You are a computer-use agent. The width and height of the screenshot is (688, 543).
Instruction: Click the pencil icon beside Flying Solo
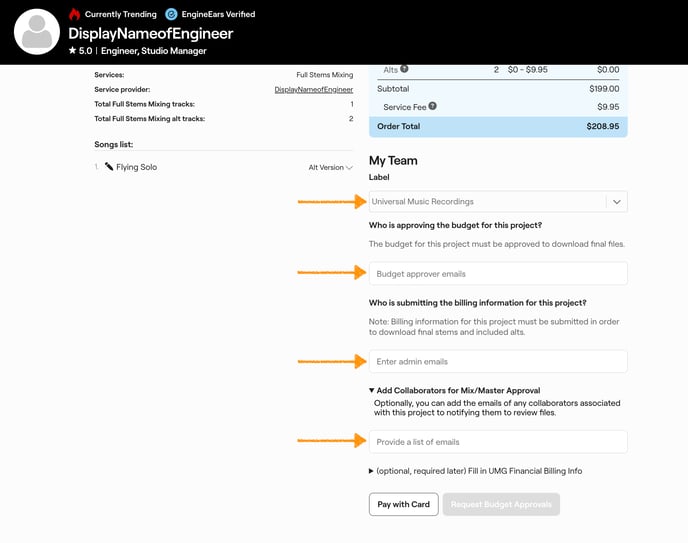(x=109, y=167)
